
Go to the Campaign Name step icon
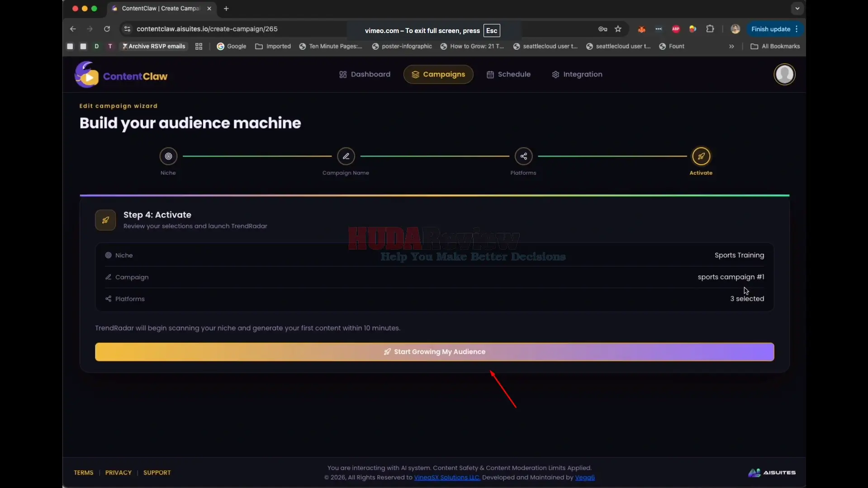346,156
